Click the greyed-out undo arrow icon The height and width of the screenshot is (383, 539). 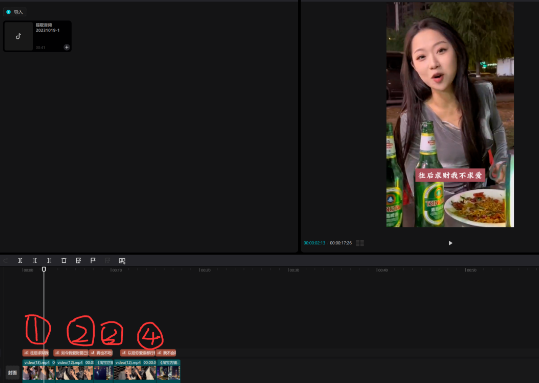(x=5, y=261)
